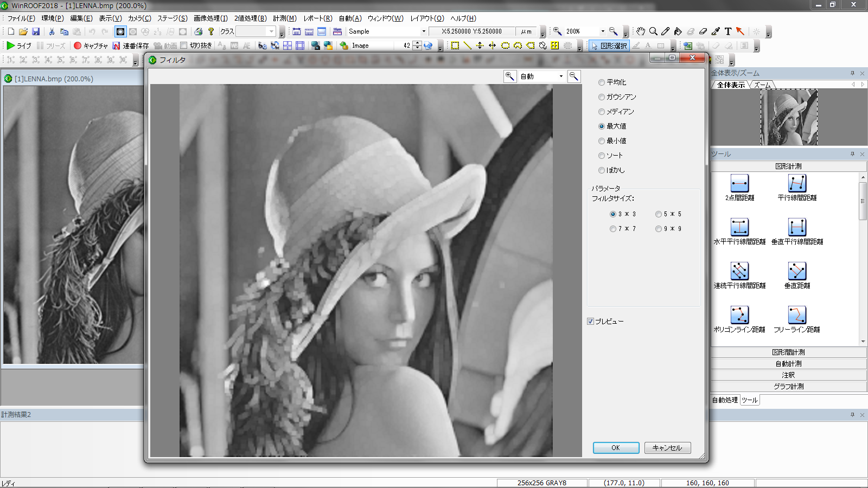The image size is (868, 488).
Task: Click zoom-out icon beside the 200% box
Action: coord(614,31)
